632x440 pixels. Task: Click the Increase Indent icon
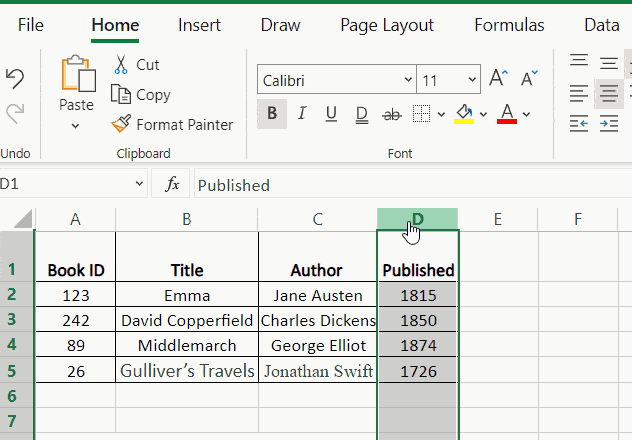(x=609, y=124)
